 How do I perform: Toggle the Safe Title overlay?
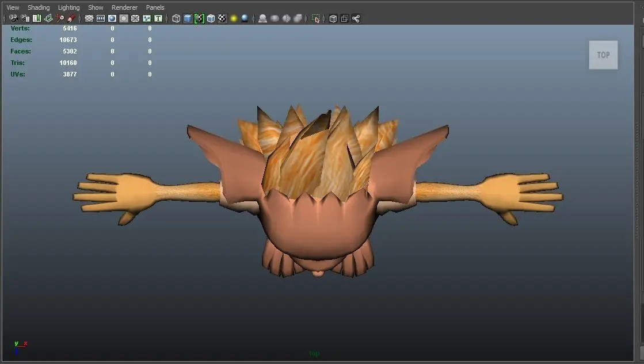point(158,18)
